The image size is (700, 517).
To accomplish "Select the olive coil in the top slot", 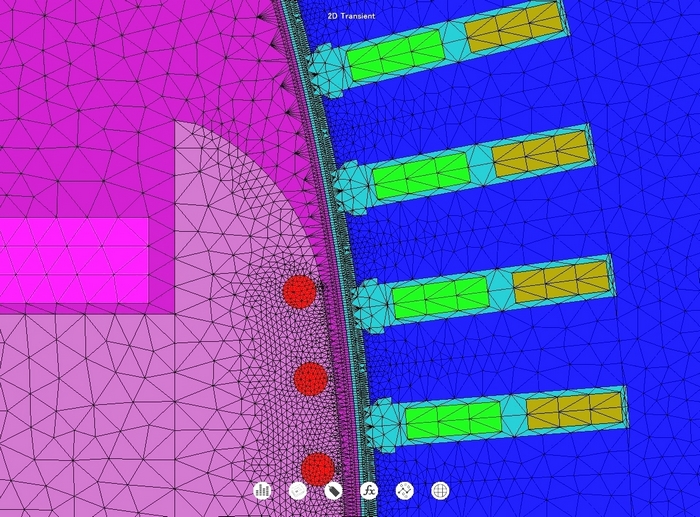I will click(x=513, y=27).
